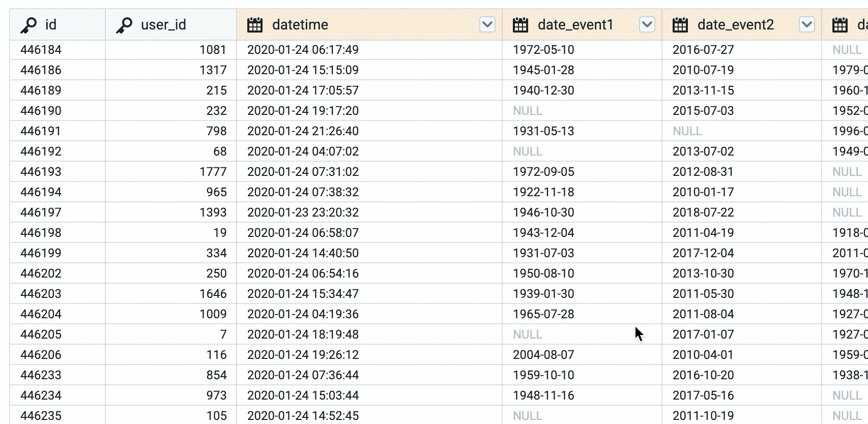Click the calendar icon of date_event2 column
Viewport: 868px width, 424px height.
point(680,25)
